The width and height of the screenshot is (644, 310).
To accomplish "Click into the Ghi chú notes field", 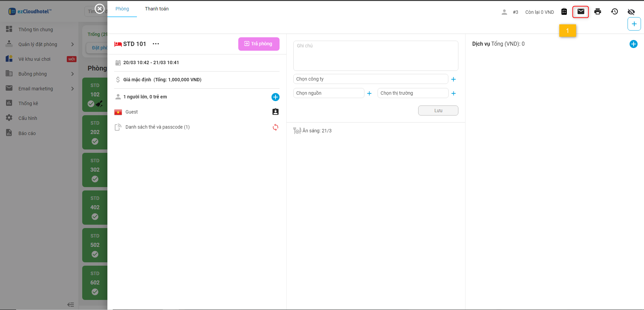I will (376, 56).
